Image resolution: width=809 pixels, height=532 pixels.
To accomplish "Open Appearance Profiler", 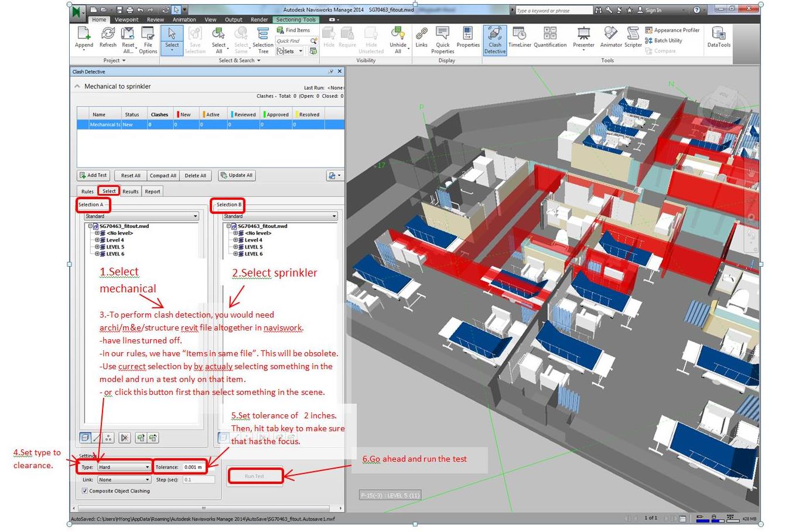I will point(673,30).
